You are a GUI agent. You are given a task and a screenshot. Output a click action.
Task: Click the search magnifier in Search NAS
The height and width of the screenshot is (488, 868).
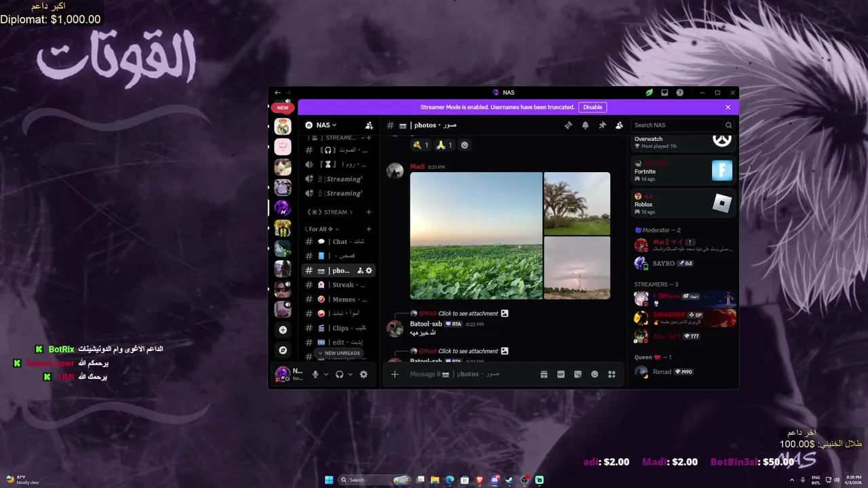728,125
